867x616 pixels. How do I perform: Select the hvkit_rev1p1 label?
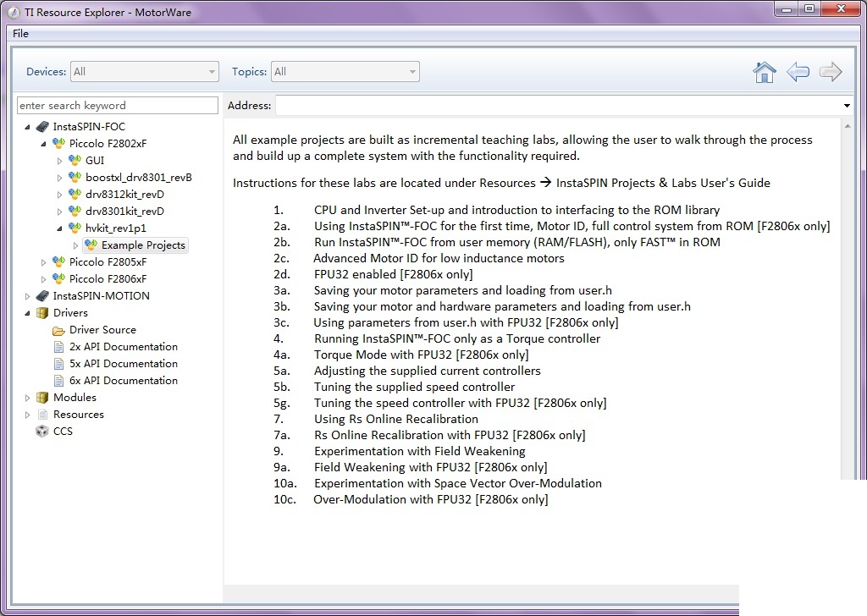pyautogui.click(x=115, y=228)
